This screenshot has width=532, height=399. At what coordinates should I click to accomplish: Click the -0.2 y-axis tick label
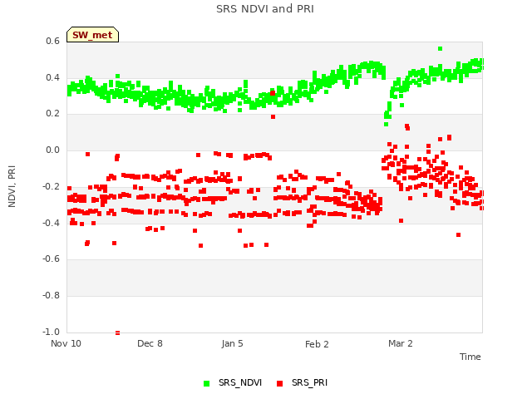click(51, 186)
